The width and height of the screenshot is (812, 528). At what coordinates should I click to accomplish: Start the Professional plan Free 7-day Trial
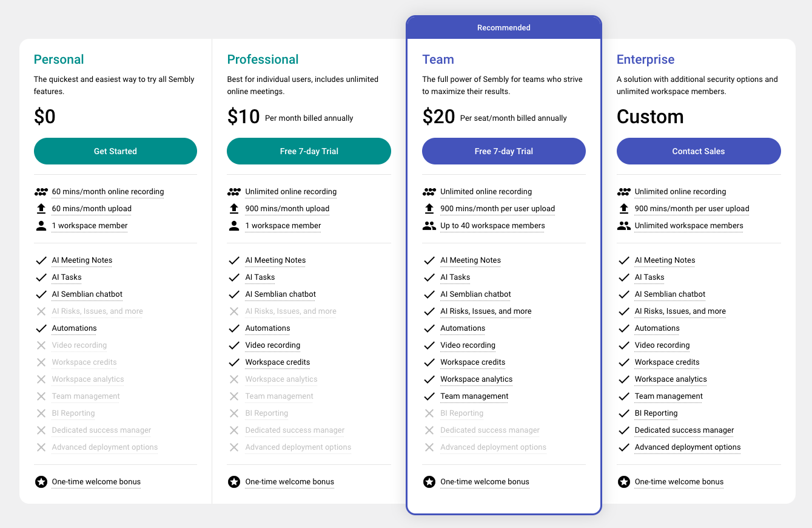pyautogui.click(x=309, y=151)
